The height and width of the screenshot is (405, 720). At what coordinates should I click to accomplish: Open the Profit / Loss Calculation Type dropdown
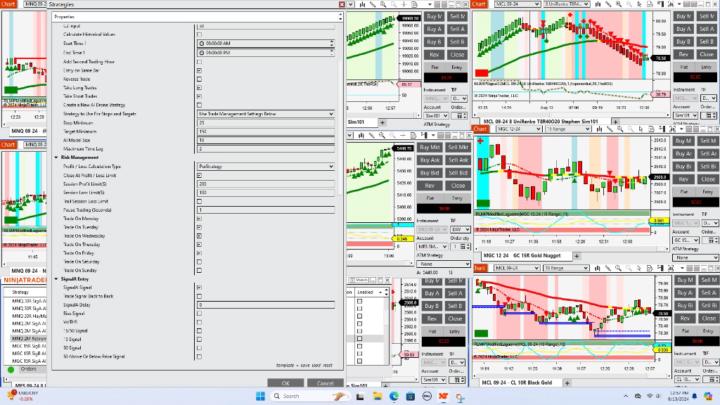[x=266, y=166]
